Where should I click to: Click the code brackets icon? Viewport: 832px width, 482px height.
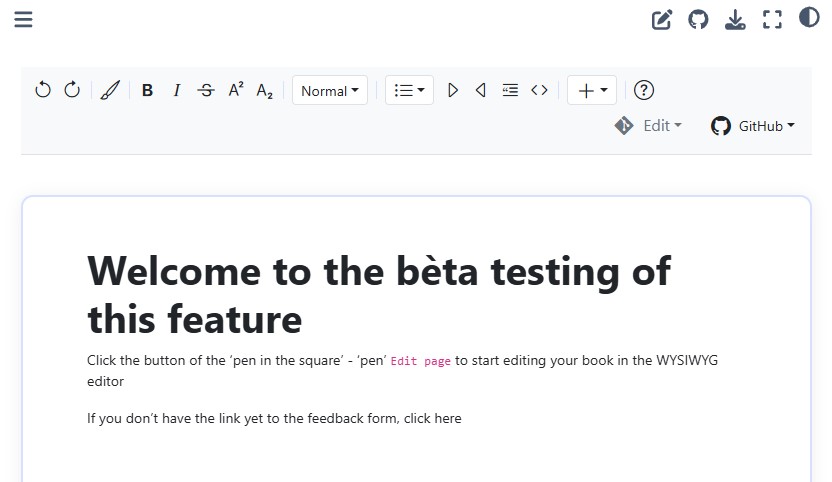click(x=539, y=90)
